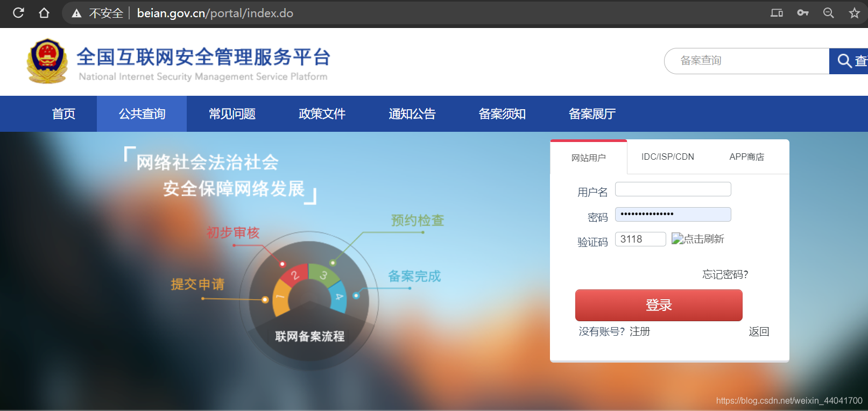Click the blue segment 4 of the flow chart
This screenshot has width=868, height=411.
coord(338,296)
